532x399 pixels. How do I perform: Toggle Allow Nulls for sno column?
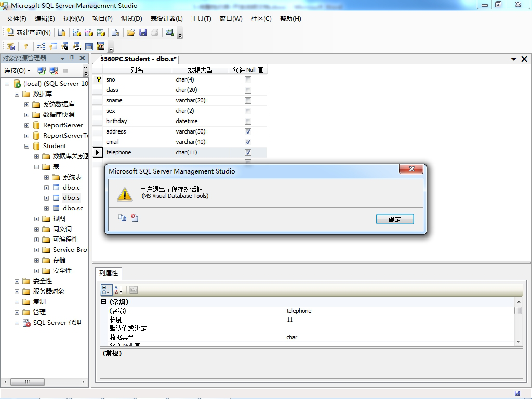[x=248, y=79]
